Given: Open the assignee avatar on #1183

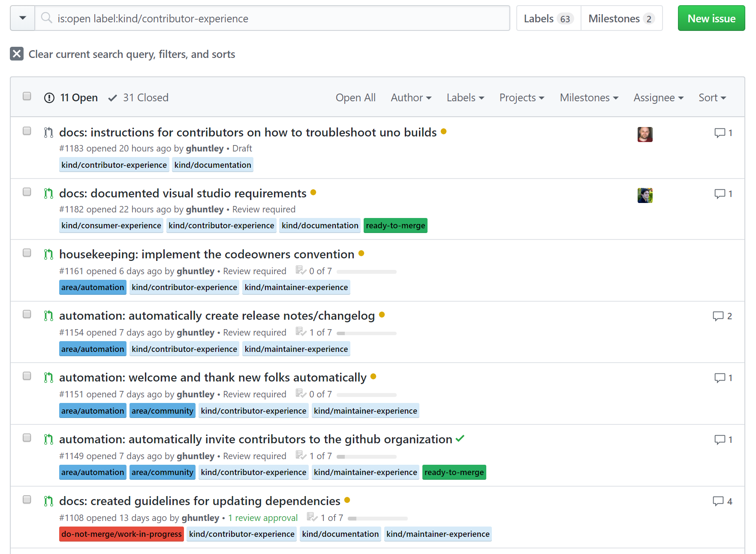Looking at the screenshot, I should coord(645,134).
